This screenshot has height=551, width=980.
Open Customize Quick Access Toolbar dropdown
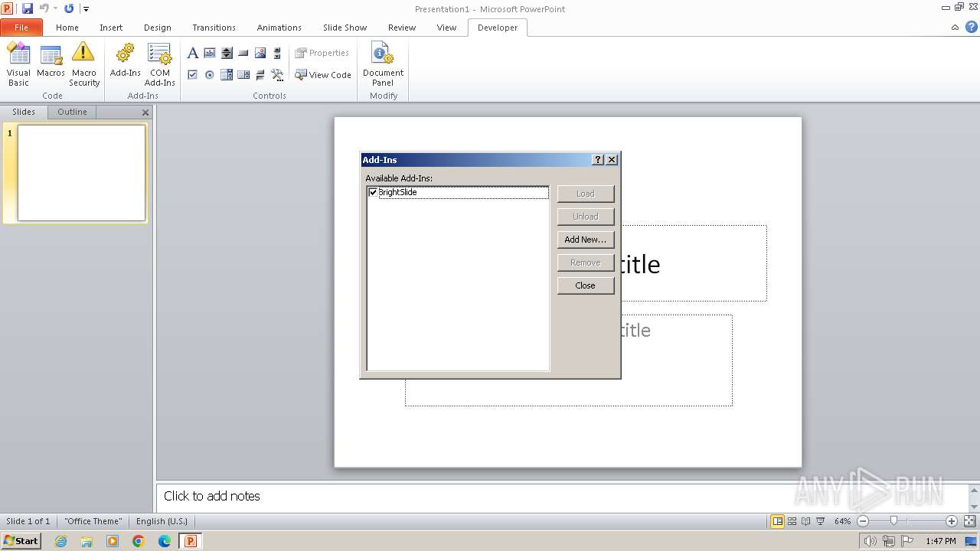(86, 9)
